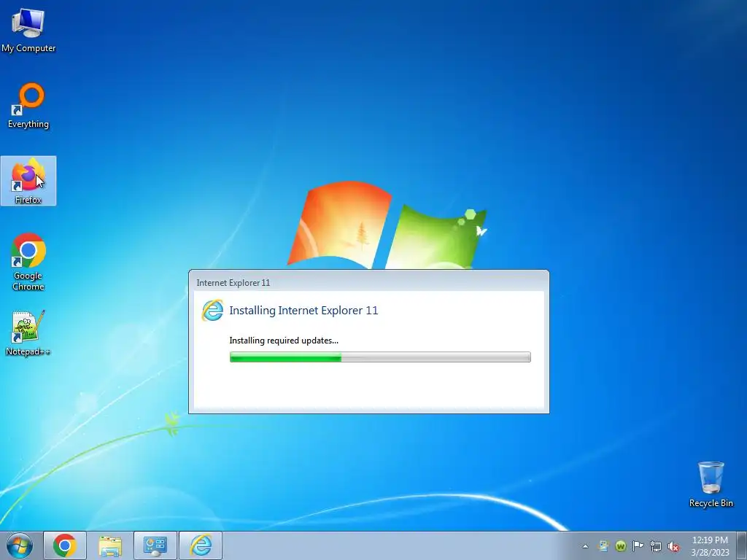
Task: Open Google Chrome desktop shortcut
Action: (x=28, y=262)
